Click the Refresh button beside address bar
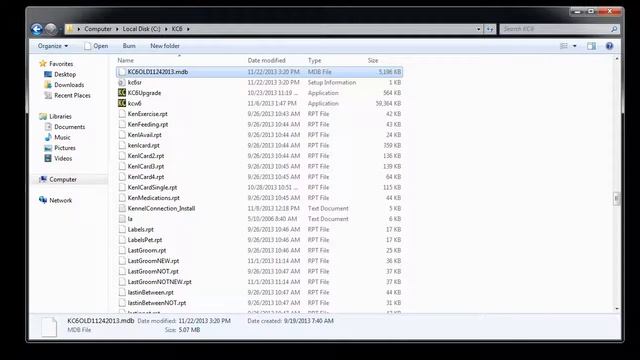640x360 pixels. click(x=490, y=29)
